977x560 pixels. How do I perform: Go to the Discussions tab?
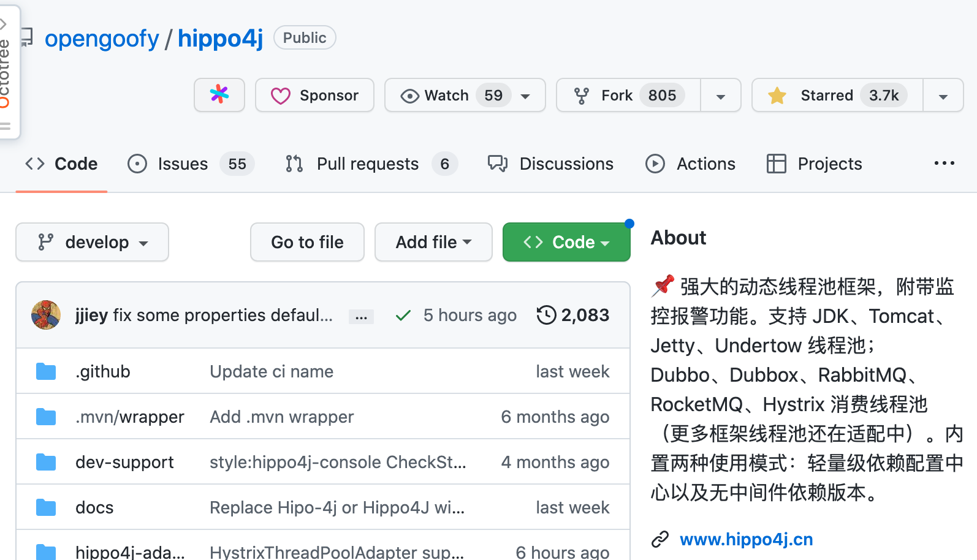pyautogui.click(x=550, y=164)
